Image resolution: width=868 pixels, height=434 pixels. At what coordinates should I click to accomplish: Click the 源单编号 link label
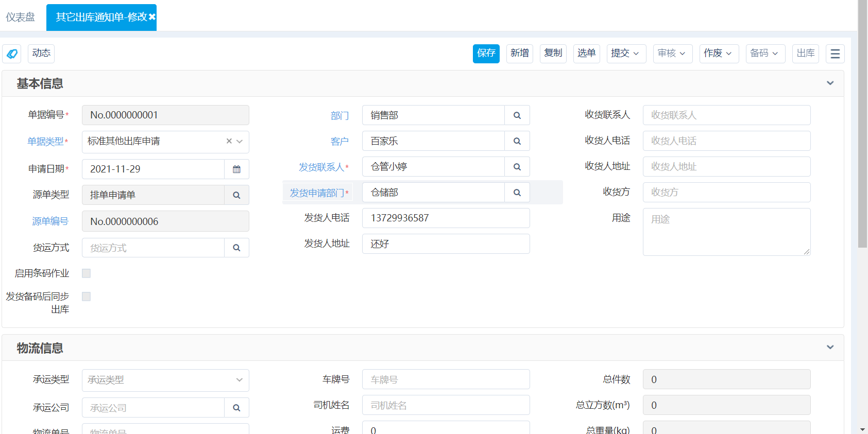coord(50,221)
